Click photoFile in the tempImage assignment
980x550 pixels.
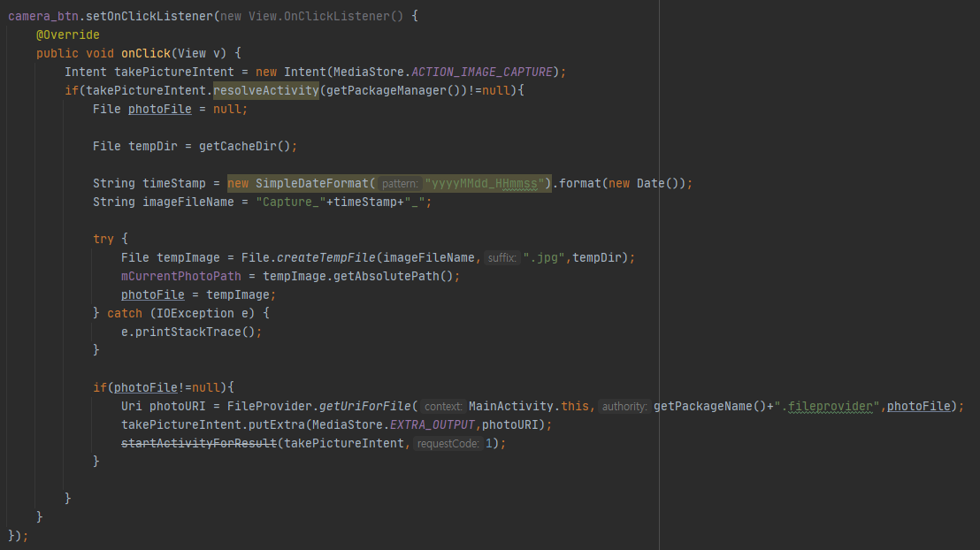coord(152,295)
